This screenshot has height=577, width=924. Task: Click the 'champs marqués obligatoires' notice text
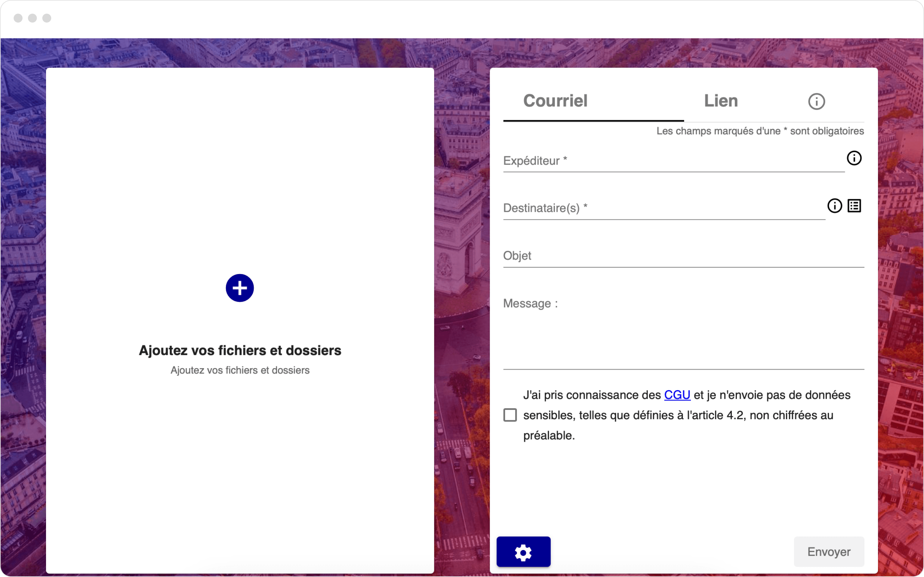point(759,131)
